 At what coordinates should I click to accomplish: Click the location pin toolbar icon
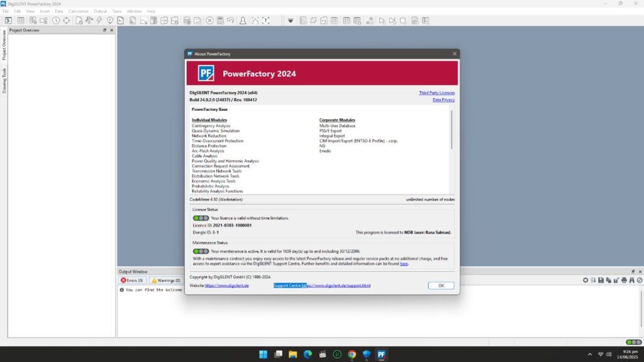coord(110,21)
